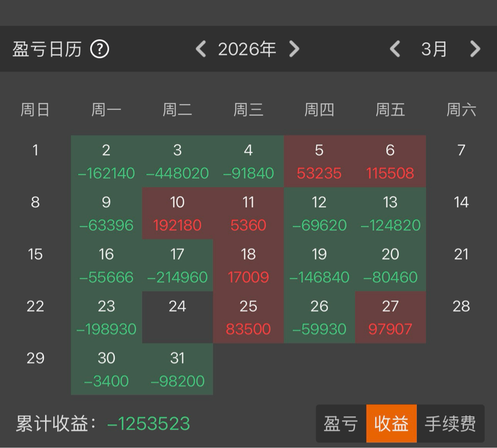Switch to the 盈亏 tab

341,424
